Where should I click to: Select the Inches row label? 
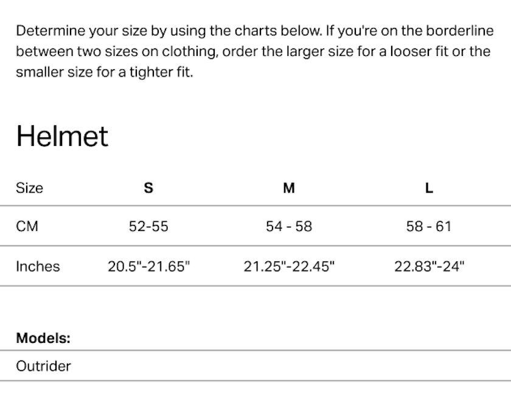(x=38, y=266)
